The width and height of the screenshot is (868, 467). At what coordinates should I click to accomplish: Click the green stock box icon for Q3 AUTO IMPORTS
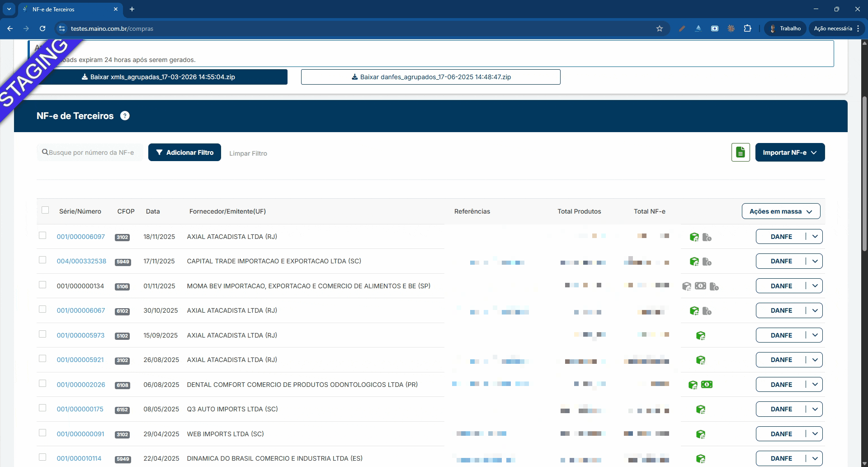pos(700,410)
